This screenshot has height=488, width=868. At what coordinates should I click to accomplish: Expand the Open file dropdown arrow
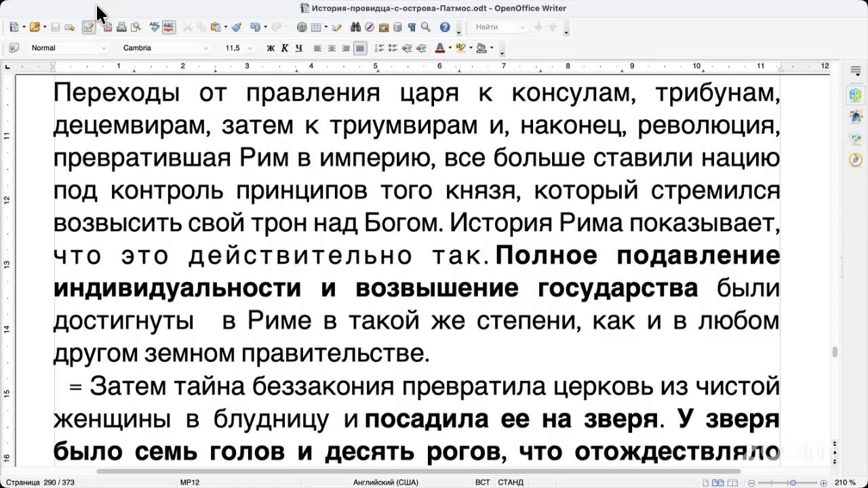click(x=44, y=27)
